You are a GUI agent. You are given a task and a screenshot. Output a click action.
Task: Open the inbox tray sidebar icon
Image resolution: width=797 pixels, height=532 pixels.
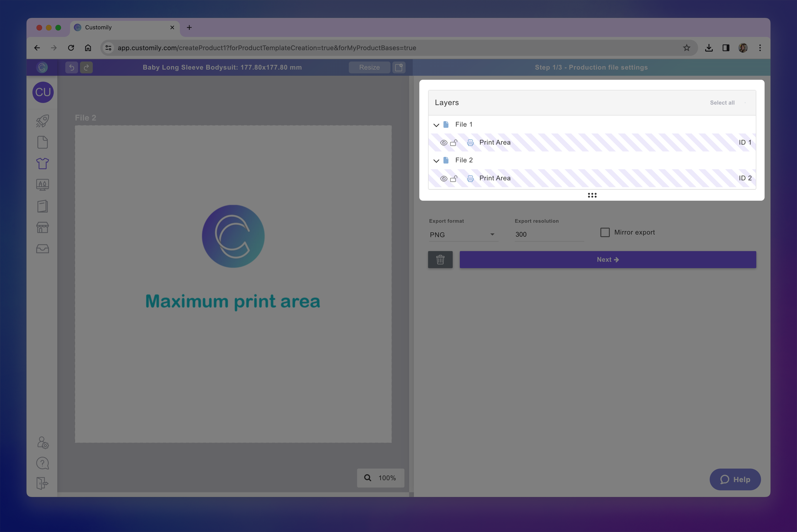42,249
